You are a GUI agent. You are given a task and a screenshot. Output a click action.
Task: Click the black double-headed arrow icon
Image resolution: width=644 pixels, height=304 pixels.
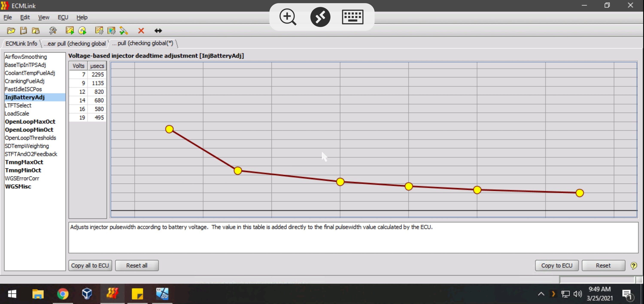point(158,31)
